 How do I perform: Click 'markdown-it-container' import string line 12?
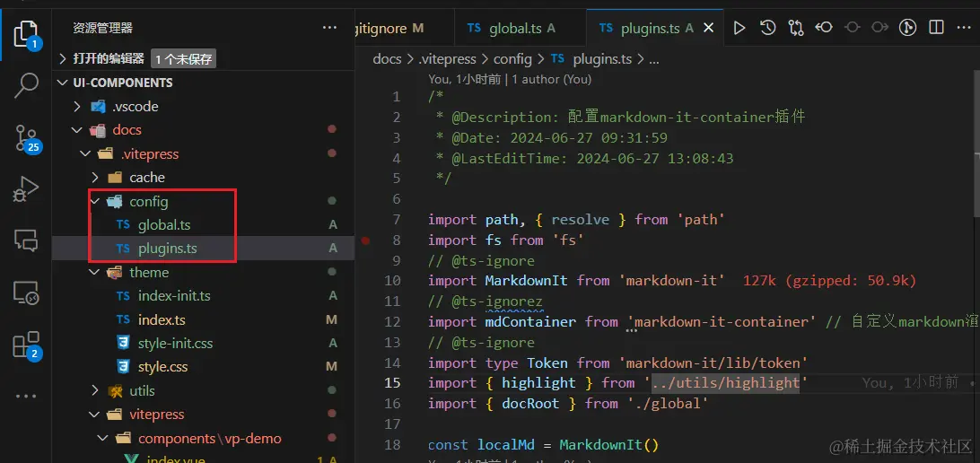point(722,322)
